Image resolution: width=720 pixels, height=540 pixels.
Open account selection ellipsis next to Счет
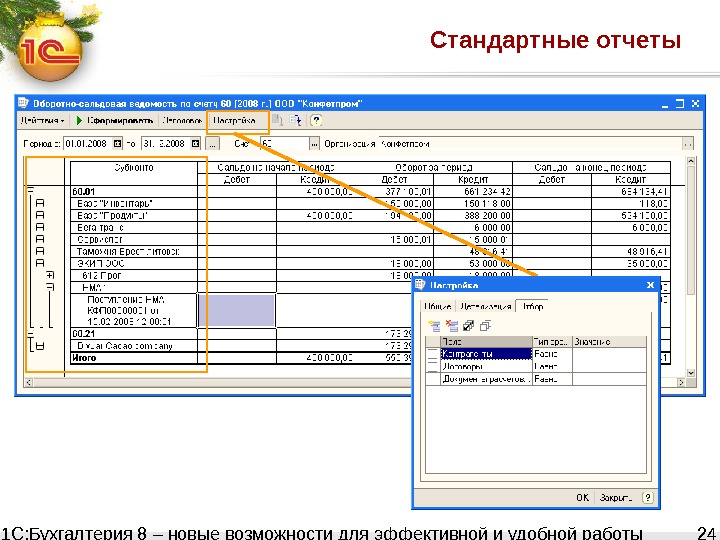pos(314,144)
